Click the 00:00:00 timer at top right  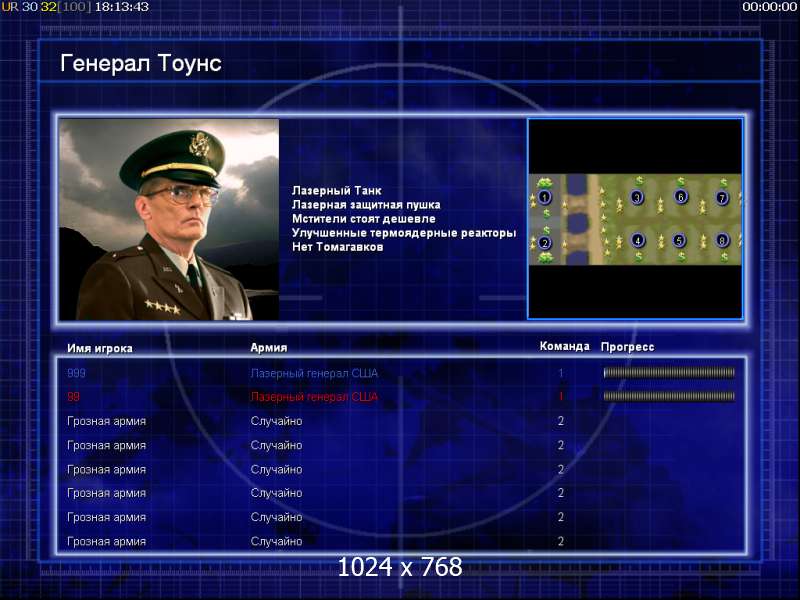click(769, 7)
